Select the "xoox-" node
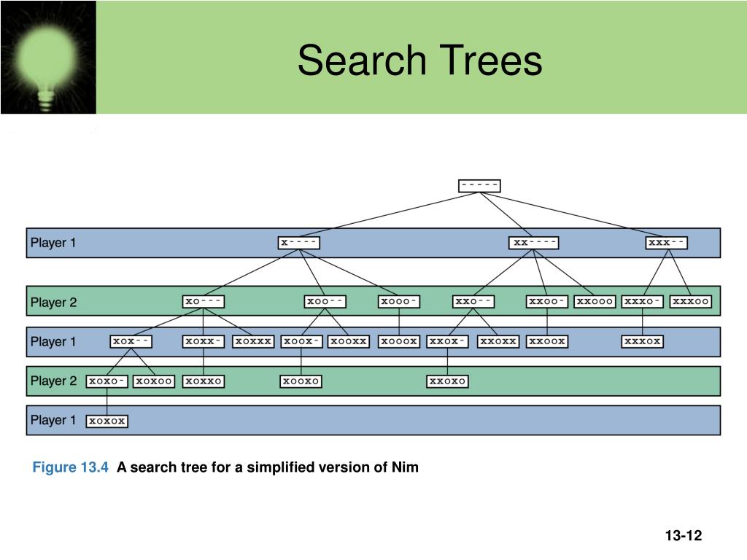 pyautogui.click(x=301, y=342)
